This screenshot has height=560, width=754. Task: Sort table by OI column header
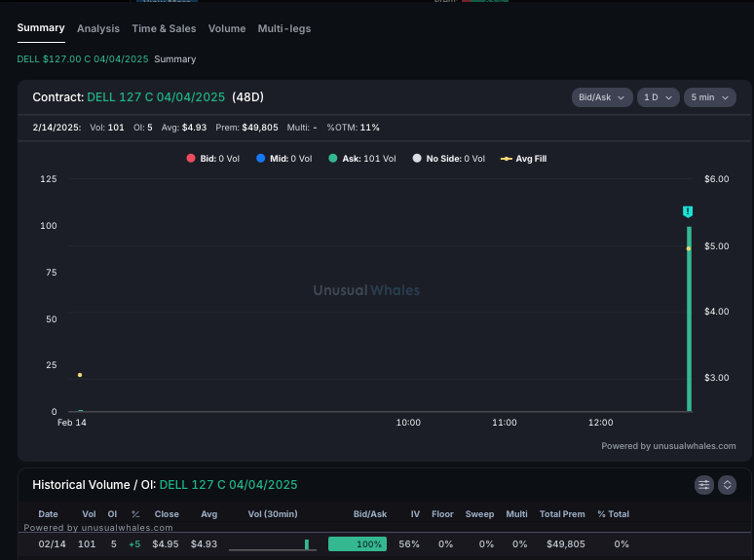[113, 514]
